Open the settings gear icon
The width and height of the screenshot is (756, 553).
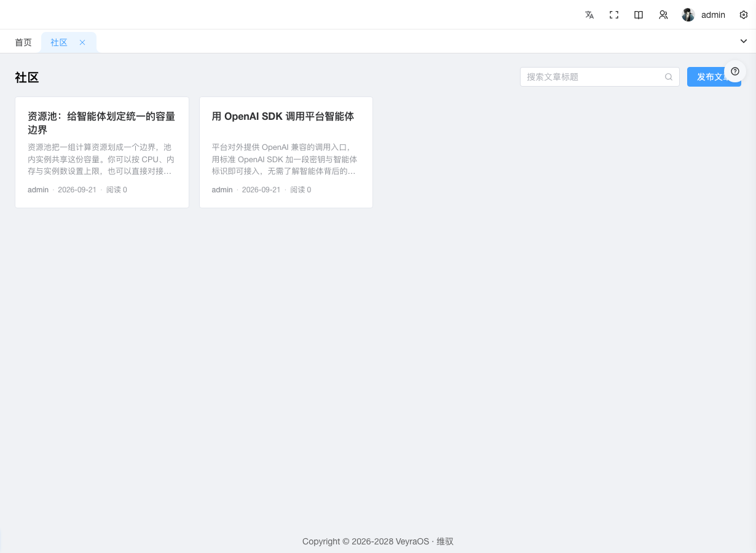pyautogui.click(x=744, y=15)
